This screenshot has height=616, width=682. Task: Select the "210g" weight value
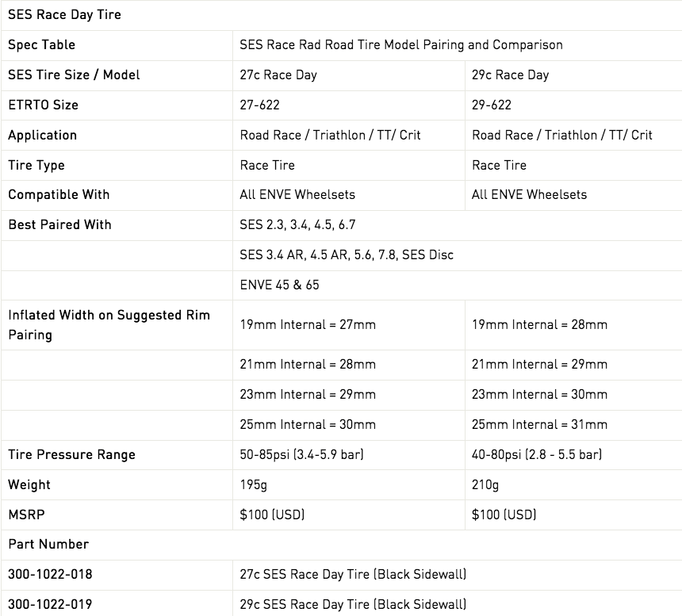click(x=485, y=484)
